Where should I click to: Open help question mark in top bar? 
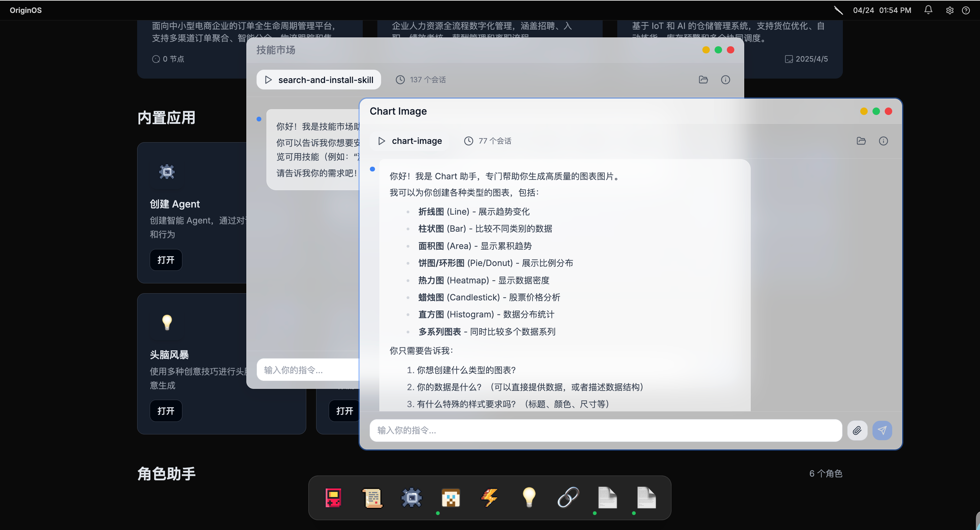(x=966, y=10)
